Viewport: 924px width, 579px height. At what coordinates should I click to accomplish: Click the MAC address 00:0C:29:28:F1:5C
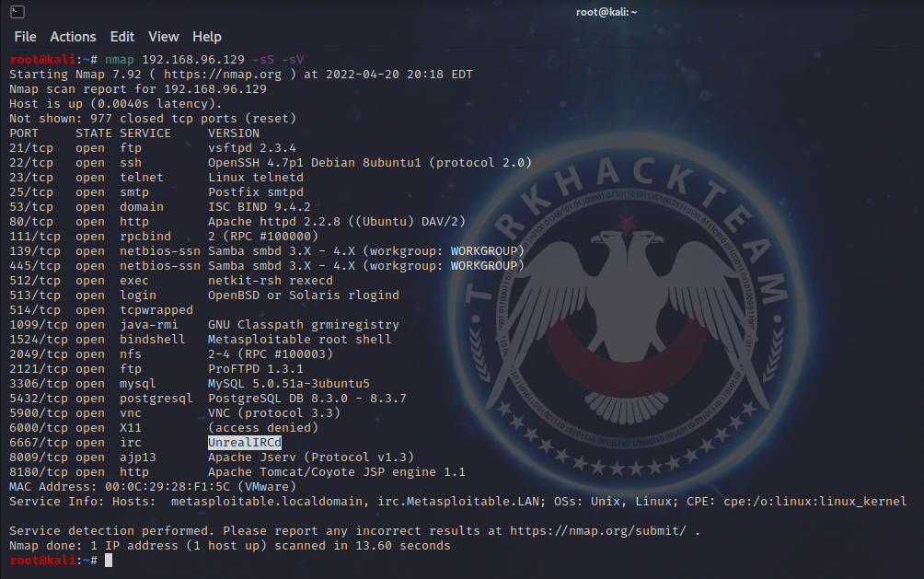(167, 487)
